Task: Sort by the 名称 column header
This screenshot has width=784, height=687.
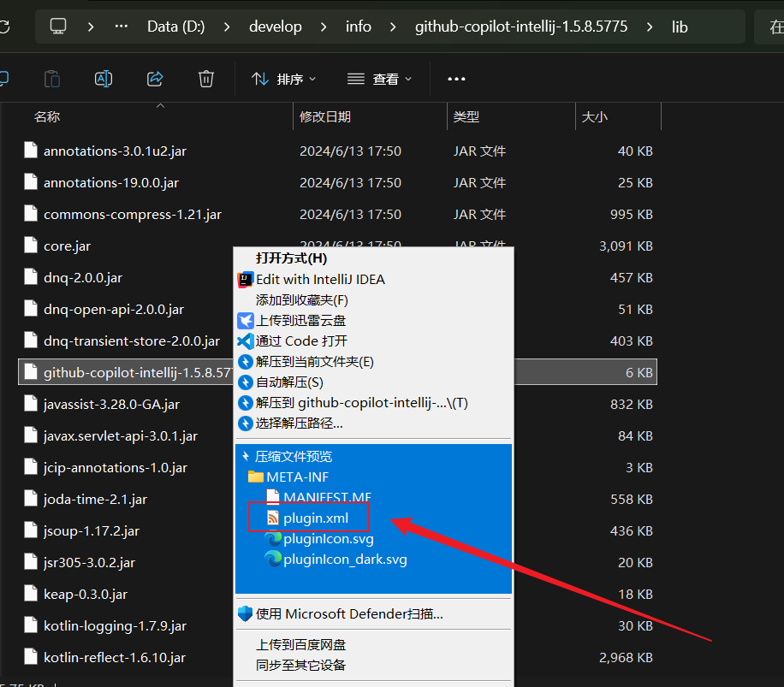Action: click(47, 117)
